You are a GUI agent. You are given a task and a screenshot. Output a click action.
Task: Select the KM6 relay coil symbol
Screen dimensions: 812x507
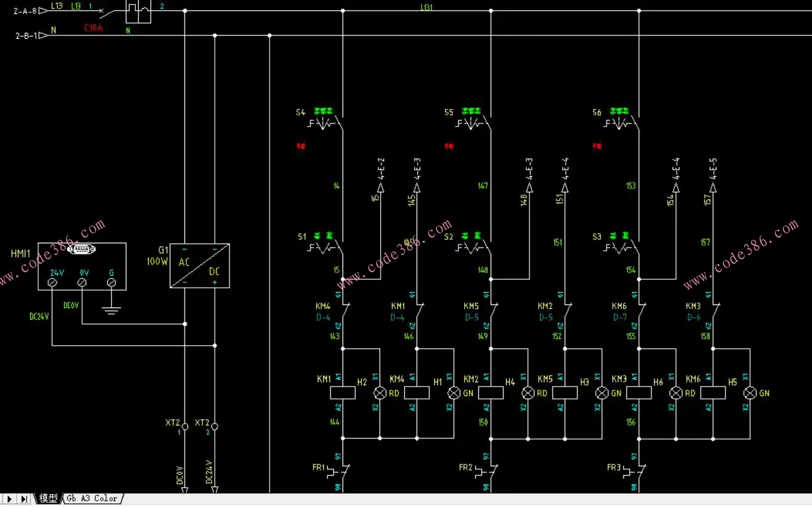click(713, 393)
